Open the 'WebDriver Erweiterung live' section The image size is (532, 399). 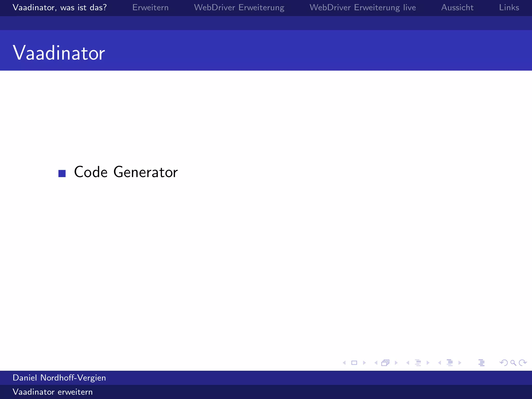363,8
